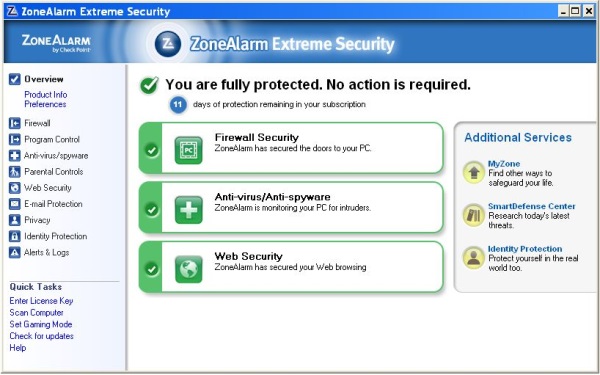Screen dimensions: 600x375
Task: Click the Anti-virus/Anti-spyware status panel
Action: 291,207
